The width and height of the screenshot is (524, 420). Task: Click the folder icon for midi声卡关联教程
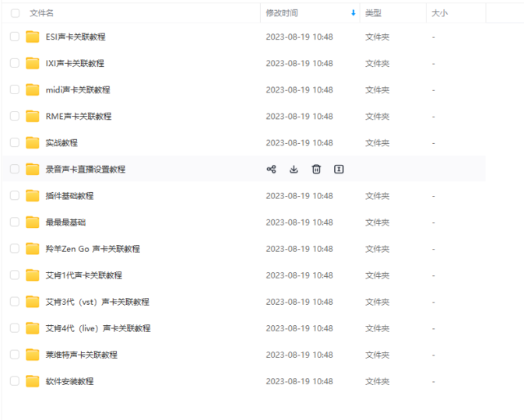pyautogui.click(x=32, y=89)
